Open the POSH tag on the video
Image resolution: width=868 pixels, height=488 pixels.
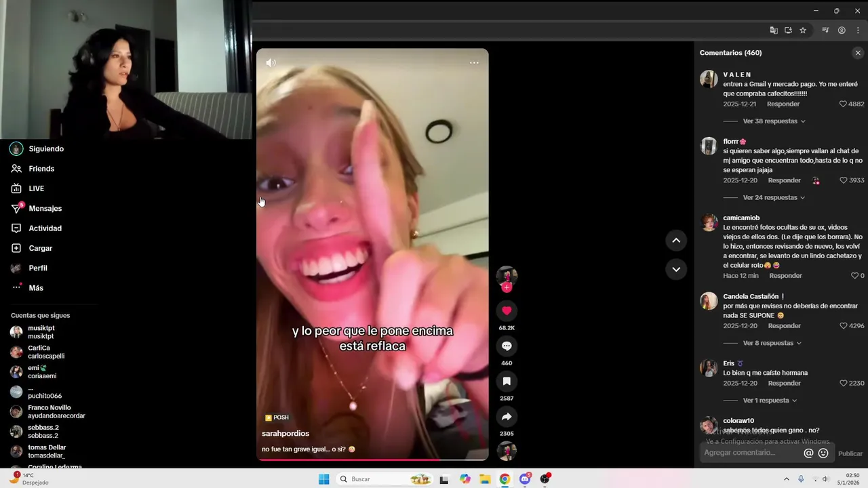[x=277, y=418]
